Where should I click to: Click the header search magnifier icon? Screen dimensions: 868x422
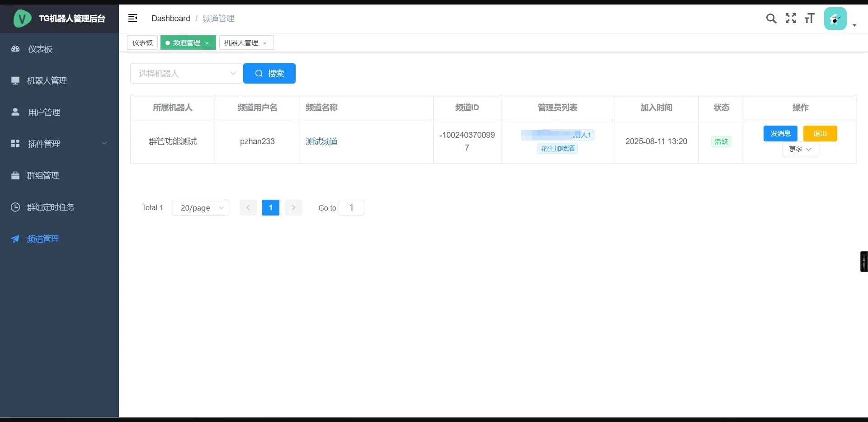[771, 19]
